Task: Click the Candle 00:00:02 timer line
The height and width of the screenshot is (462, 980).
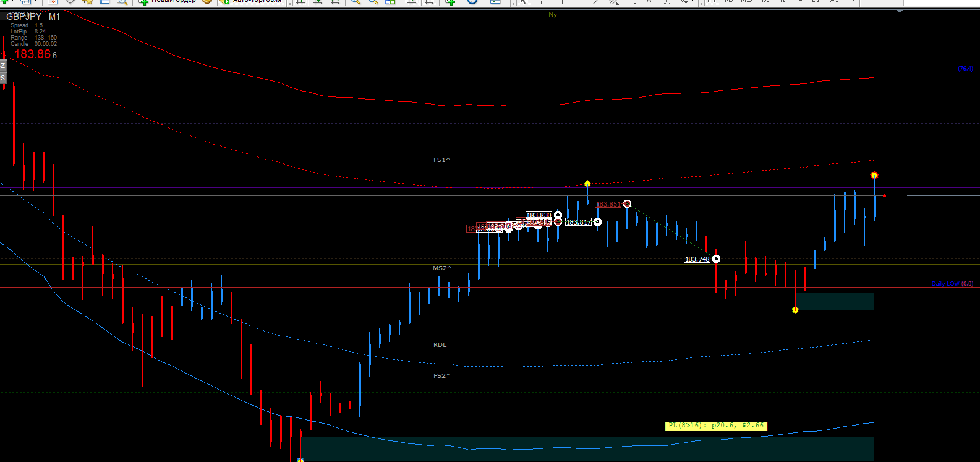Action: (x=33, y=44)
